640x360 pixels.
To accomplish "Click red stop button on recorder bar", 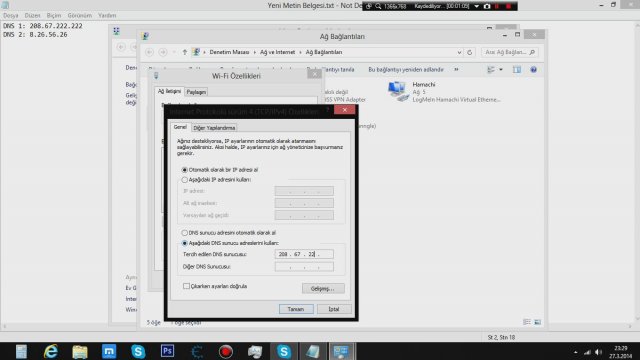I will (x=509, y=6).
